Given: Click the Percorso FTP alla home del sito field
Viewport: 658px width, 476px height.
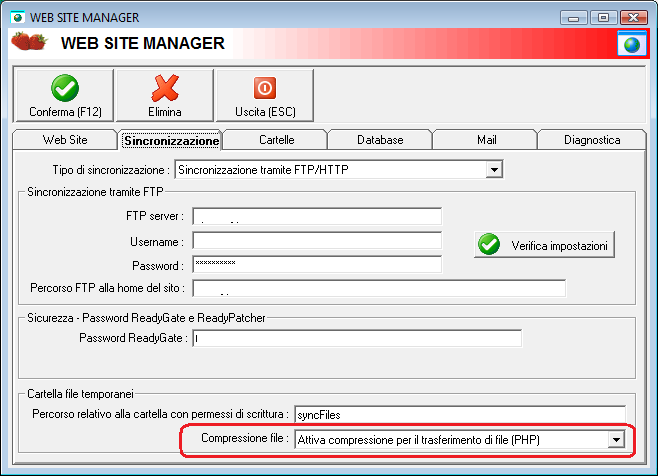Looking at the screenshot, I should click(379, 288).
